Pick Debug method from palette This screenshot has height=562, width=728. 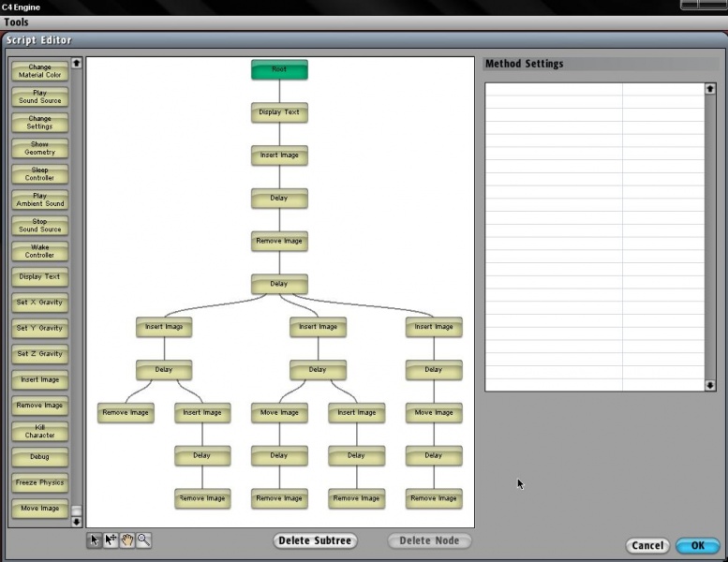tap(39, 457)
